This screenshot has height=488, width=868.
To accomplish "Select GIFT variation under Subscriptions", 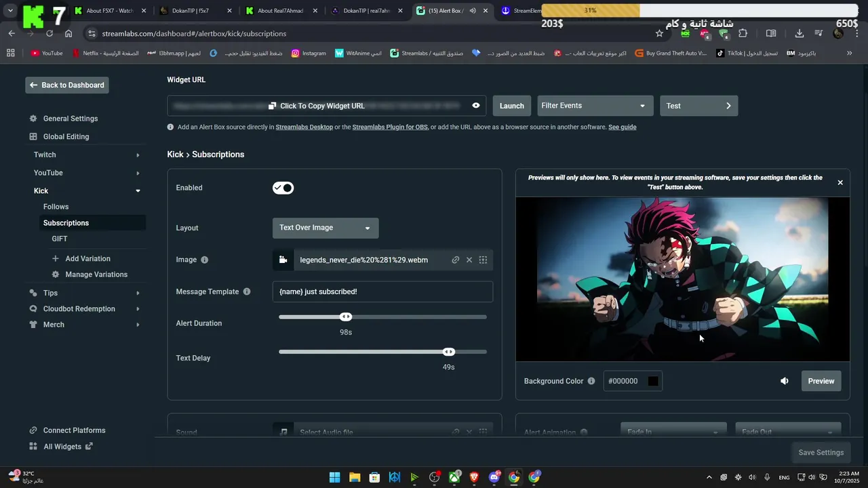I will [60, 239].
